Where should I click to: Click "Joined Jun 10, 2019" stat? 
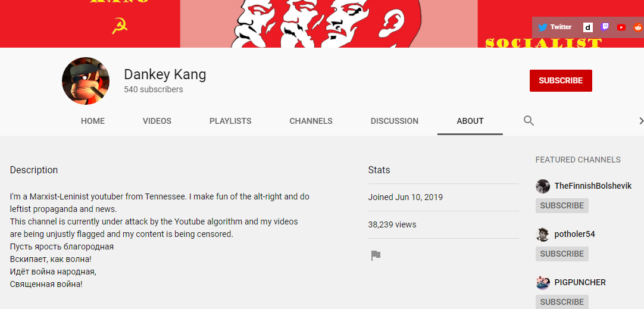pos(405,197)
